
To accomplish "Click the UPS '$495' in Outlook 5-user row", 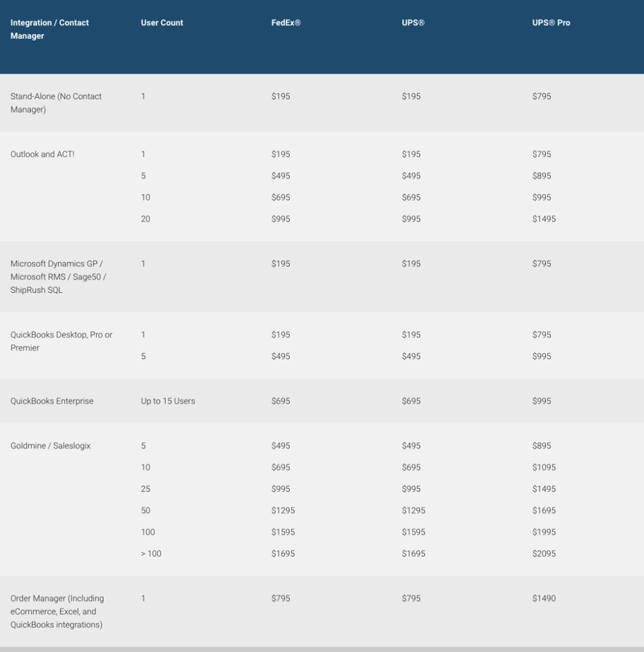I will (411, 176).
